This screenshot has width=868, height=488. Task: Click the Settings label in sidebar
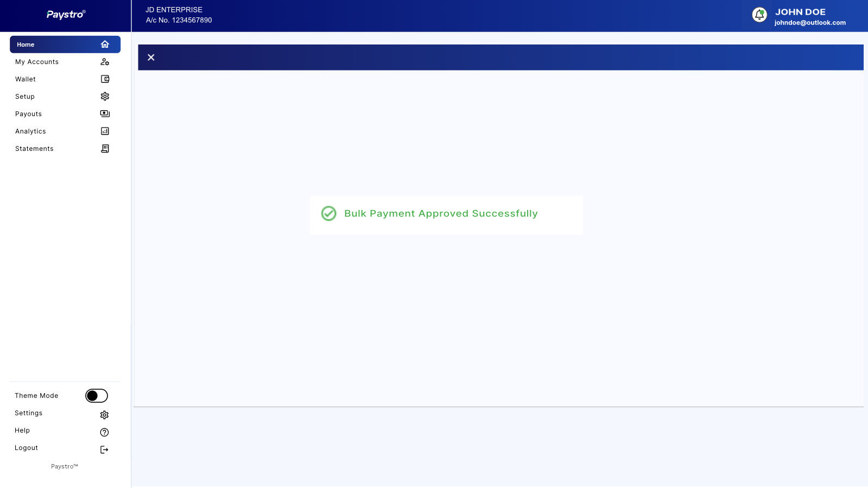28,413
